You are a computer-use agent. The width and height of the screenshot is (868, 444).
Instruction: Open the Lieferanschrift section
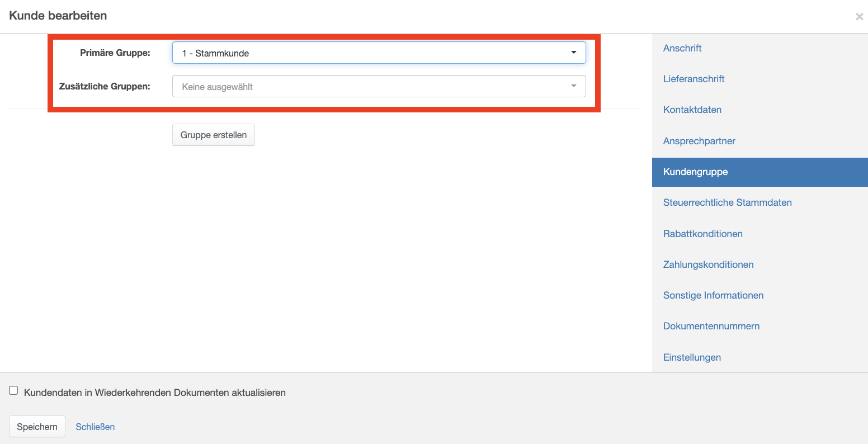point(694,79)
